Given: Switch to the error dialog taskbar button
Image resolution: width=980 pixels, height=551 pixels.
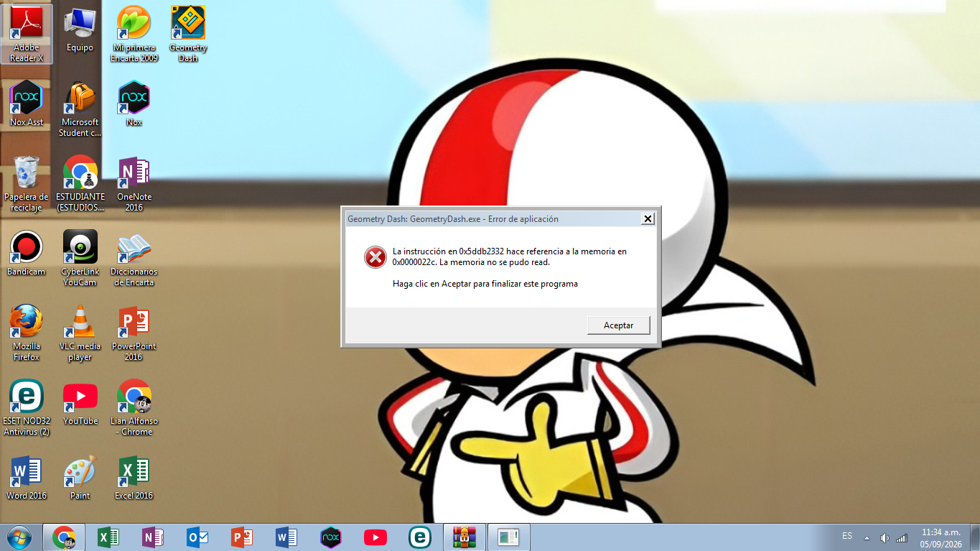Looking at the screenshot, I should [509, 537].
